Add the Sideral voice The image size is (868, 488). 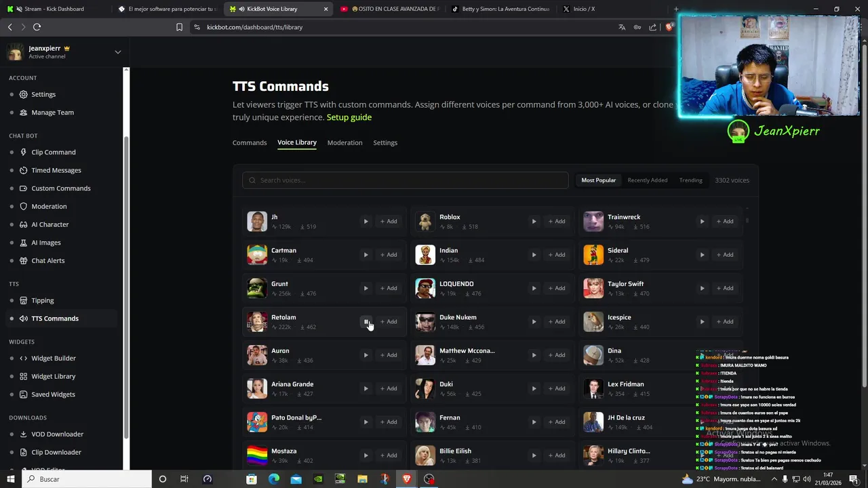coord(725,255)
